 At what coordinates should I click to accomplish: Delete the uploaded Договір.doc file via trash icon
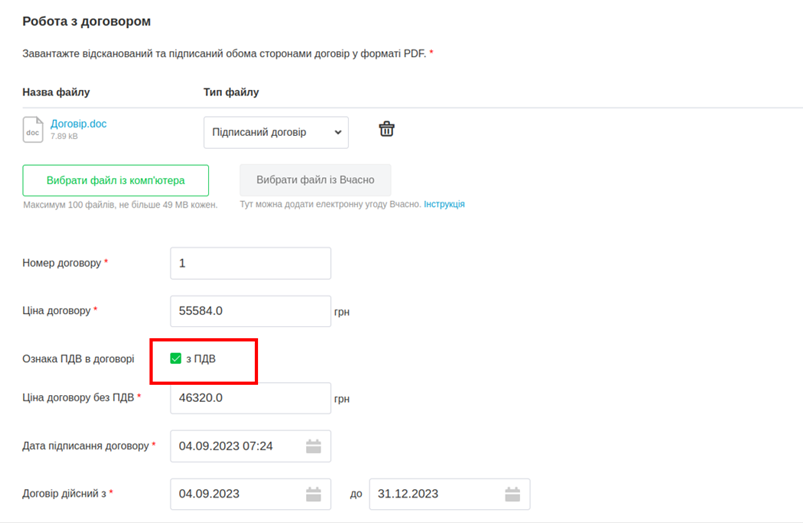[x=386, y=129]
